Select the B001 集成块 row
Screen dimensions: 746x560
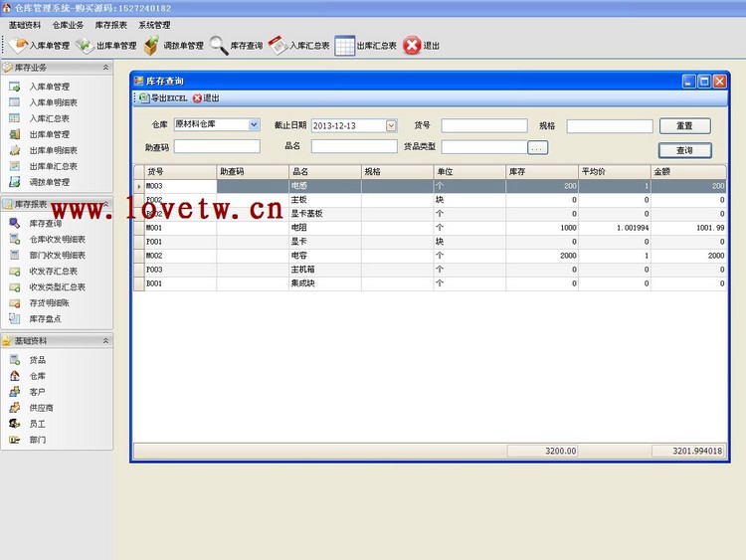(430, 283)
